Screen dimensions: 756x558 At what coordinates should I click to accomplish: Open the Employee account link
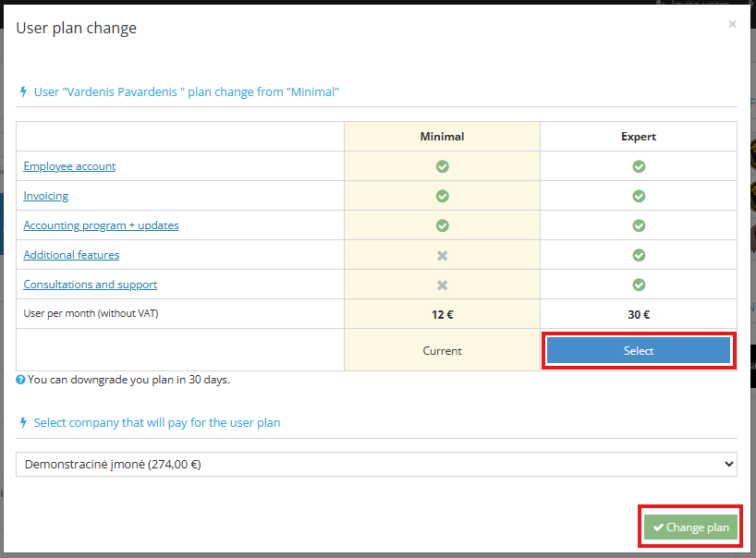click(x=69, y=166)
